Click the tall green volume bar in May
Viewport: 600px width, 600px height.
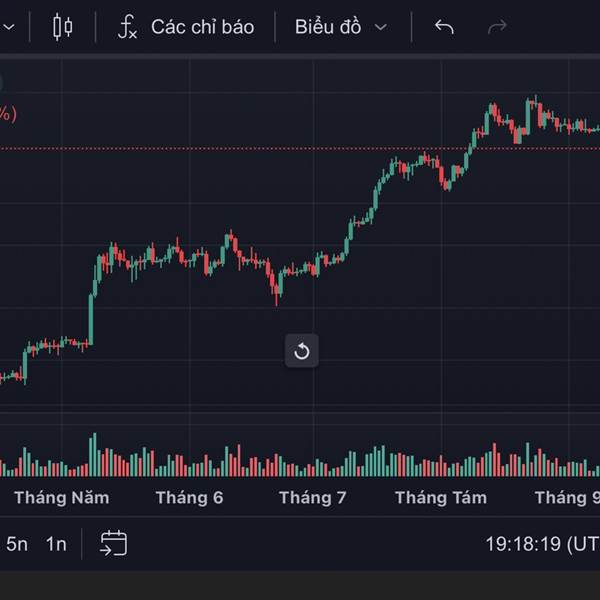click(x=93, y=455)
